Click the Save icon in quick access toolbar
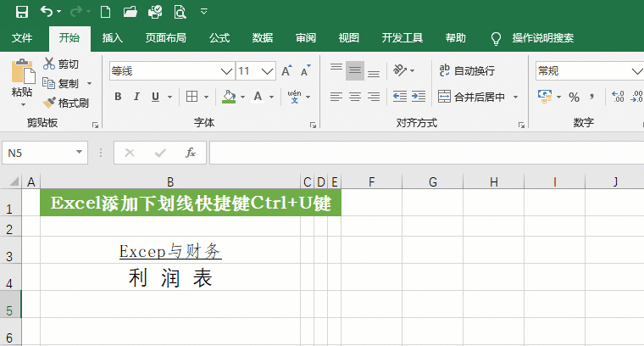The height and width of the screenshot is (346, 644). click(x=22, y=12)
